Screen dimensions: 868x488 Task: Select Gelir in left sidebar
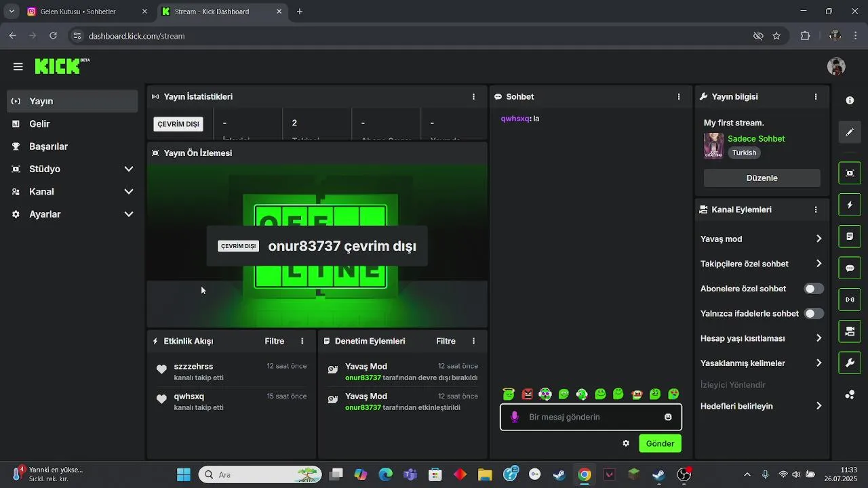(x=73, y=124)
